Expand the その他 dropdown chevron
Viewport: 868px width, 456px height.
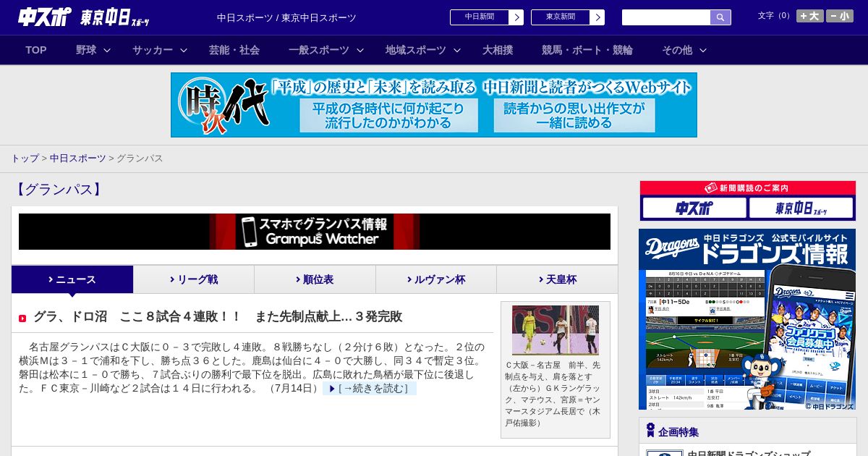(703, 51)
